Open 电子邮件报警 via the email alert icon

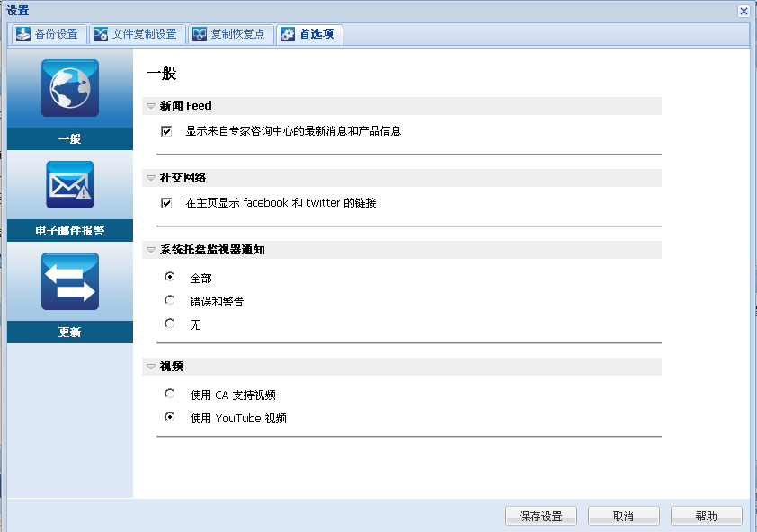coord(69,184)
